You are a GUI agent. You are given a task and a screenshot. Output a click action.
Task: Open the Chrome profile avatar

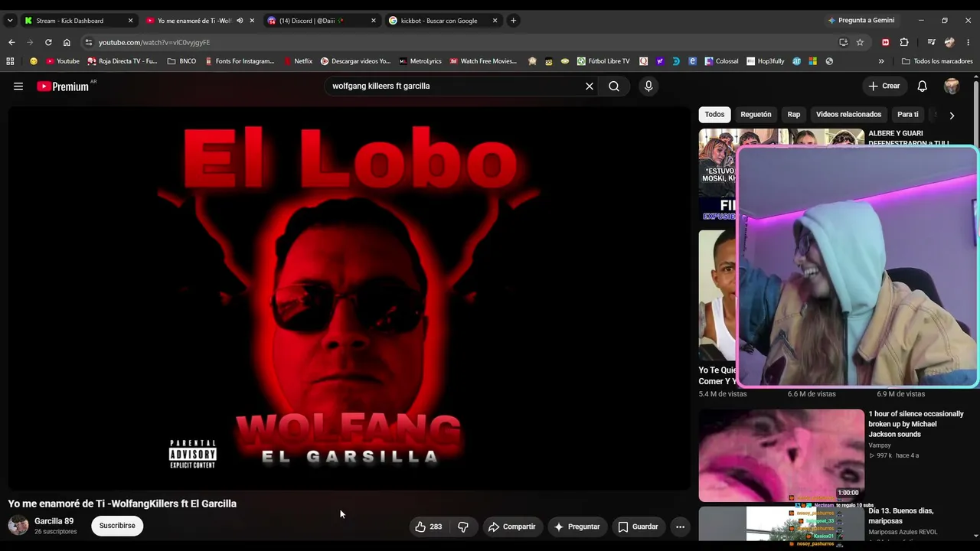pos(949,42)
